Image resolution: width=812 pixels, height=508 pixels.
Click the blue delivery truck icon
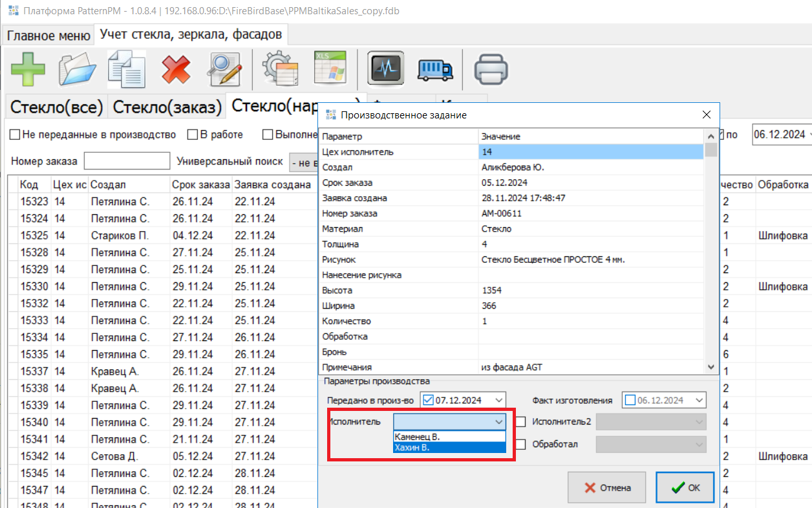(x=435, y=69)
